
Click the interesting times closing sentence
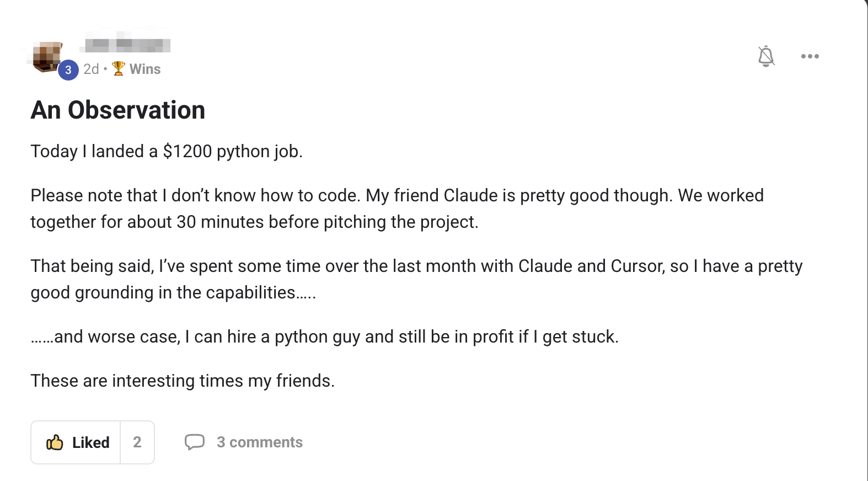coord(183,381)
